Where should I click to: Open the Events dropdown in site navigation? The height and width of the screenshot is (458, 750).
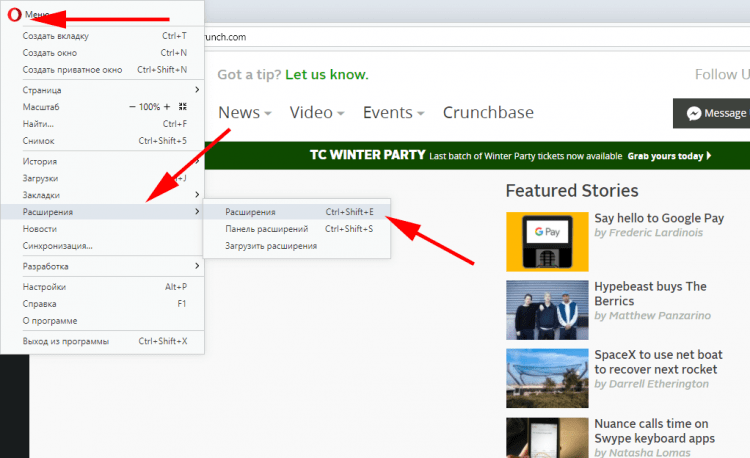393,112
